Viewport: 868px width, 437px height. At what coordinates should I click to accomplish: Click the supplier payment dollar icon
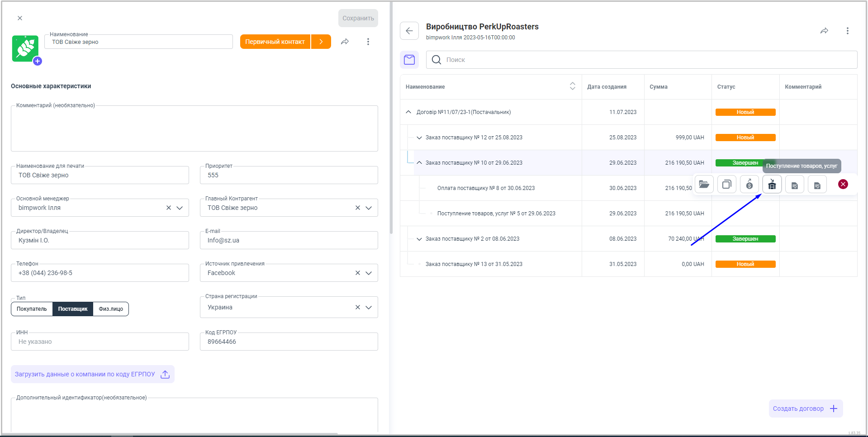click(x=749, y=184)
